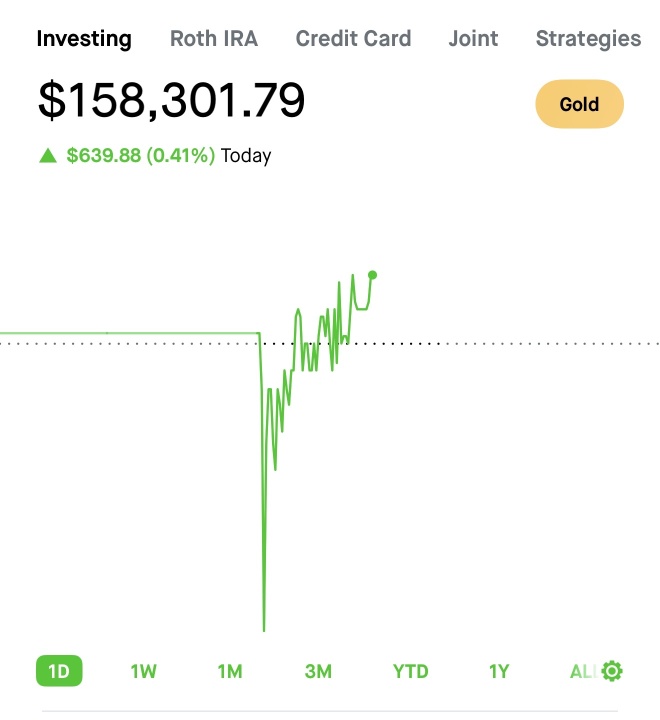Image resolution: width=660 pixels, height=720 pixels.
Task: Open the Credit Card tab
Action: pos(353,39)
